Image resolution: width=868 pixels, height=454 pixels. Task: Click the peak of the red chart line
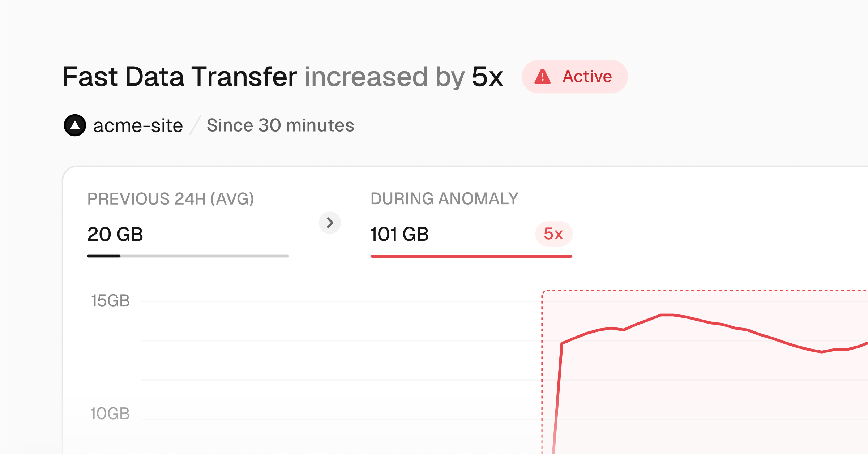click(x=666, y=315)
